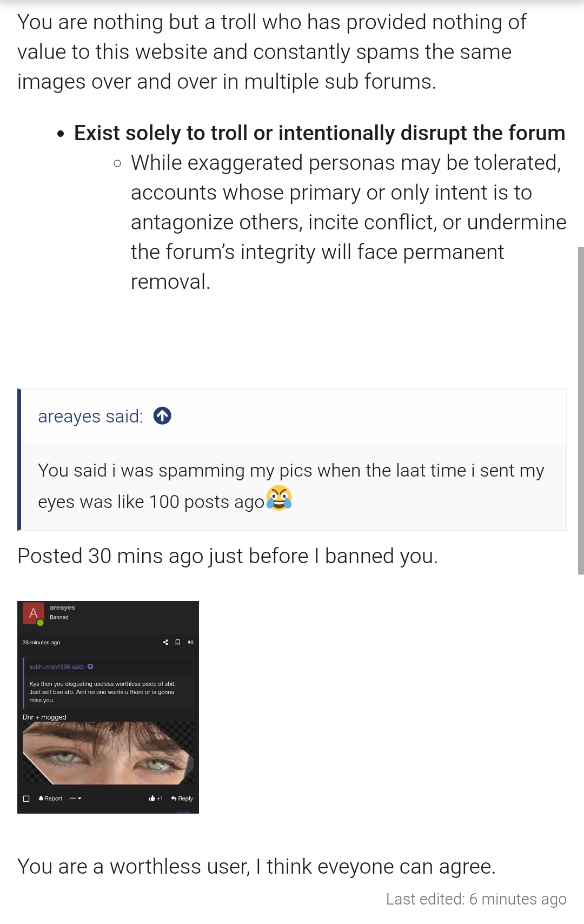Open the cropped eyes picture
584x924 pixels.
click(108, 753)
